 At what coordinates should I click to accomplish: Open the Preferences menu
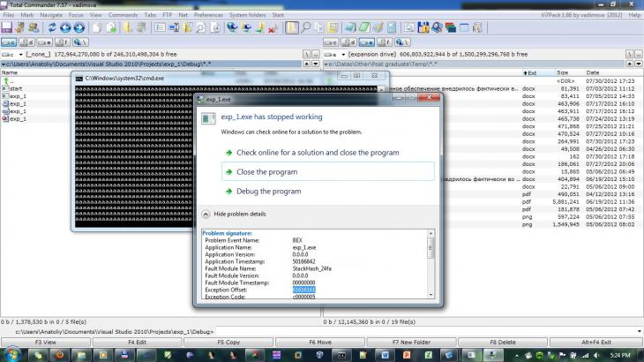[x=209, y=15]
